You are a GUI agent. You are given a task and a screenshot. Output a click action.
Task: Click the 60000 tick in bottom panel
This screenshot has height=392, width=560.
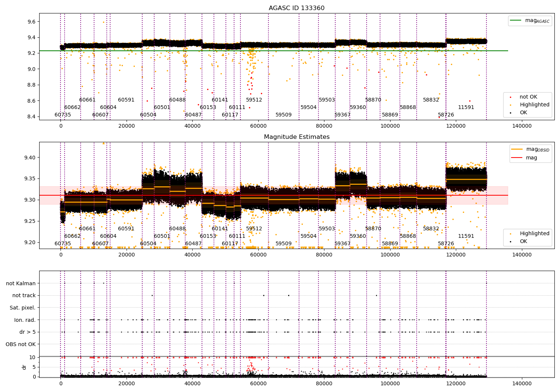[258, 383]
